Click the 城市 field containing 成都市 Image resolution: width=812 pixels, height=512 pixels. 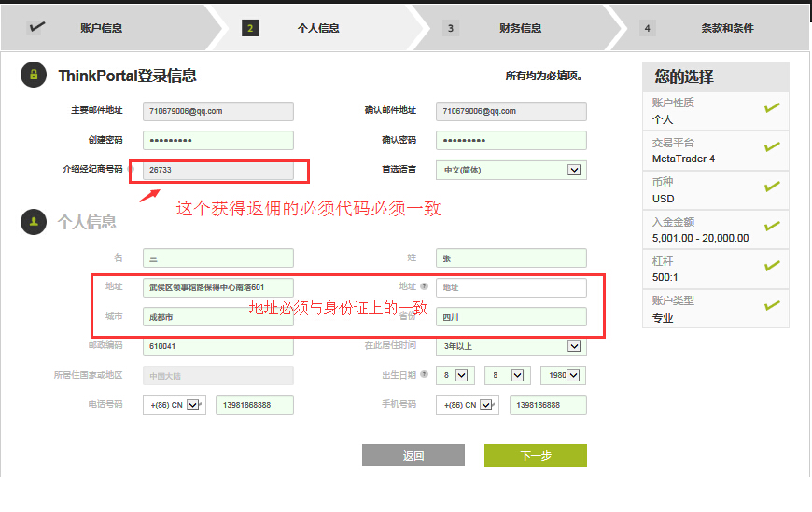coord(218,317)
